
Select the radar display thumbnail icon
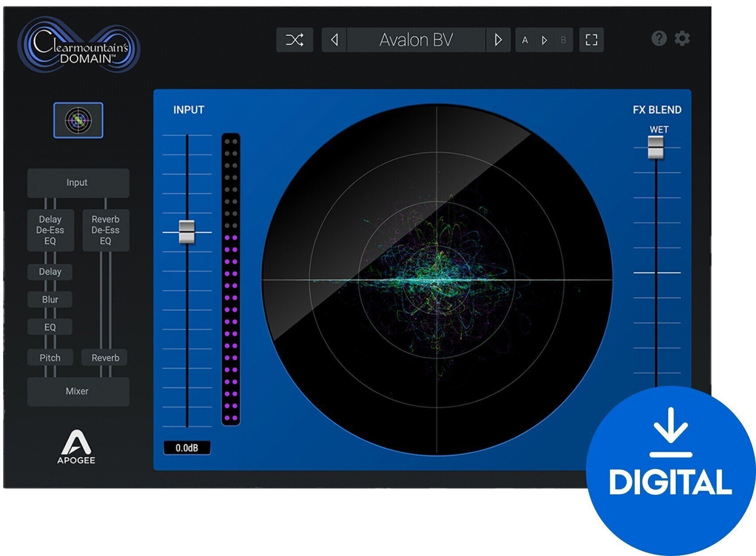[78, 121]
